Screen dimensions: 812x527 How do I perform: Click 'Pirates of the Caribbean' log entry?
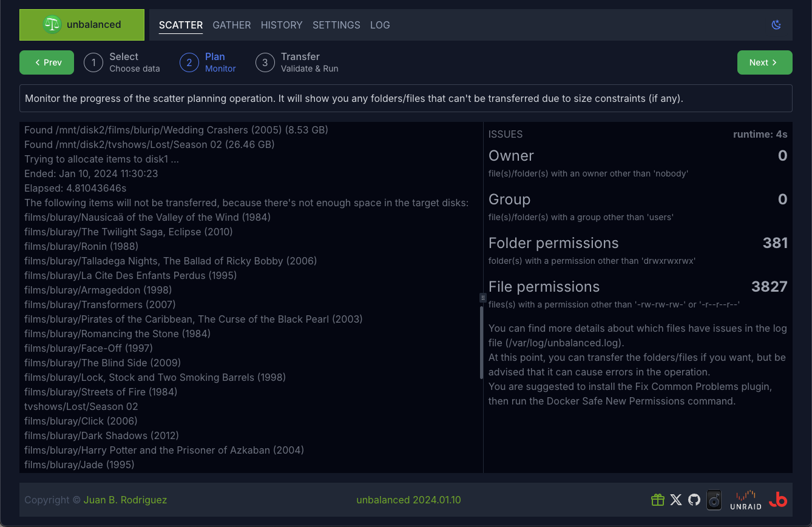(193, 319)
